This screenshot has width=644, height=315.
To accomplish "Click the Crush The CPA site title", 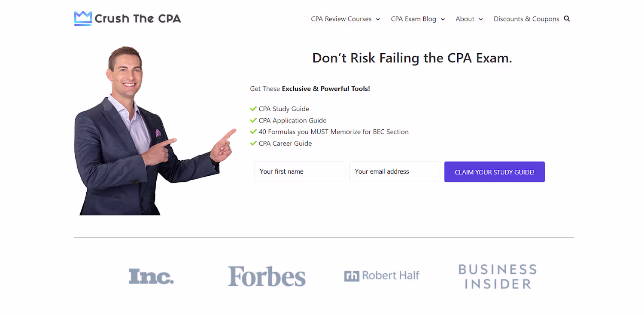I will click(x=138, y=19).
